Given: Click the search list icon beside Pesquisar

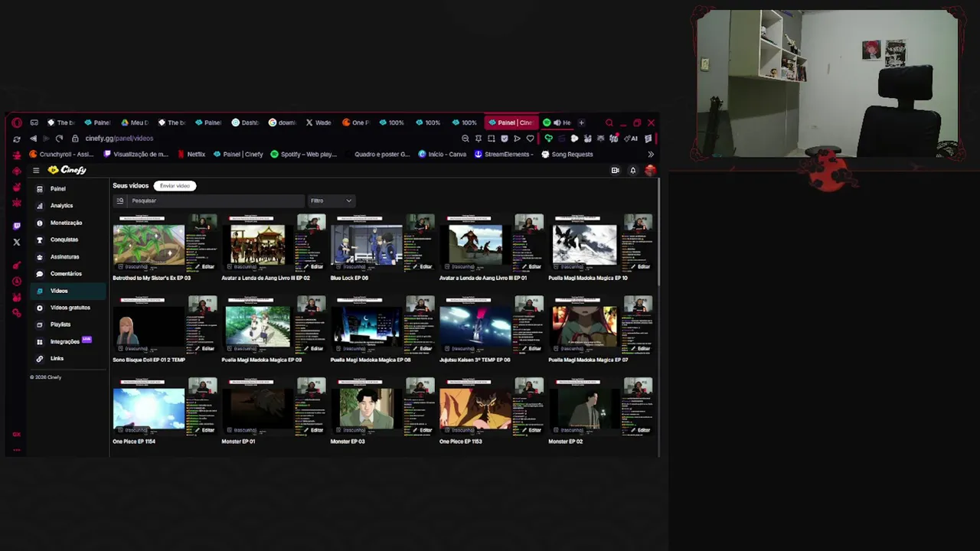Looking at the screenshot, I should [x=119, y=201].
